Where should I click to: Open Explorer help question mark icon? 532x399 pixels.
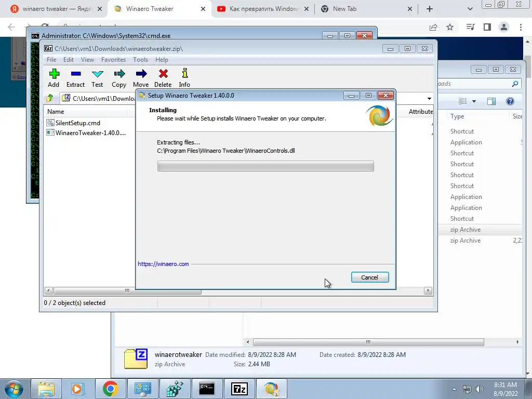pyautogui.click(x=510, y=101)
